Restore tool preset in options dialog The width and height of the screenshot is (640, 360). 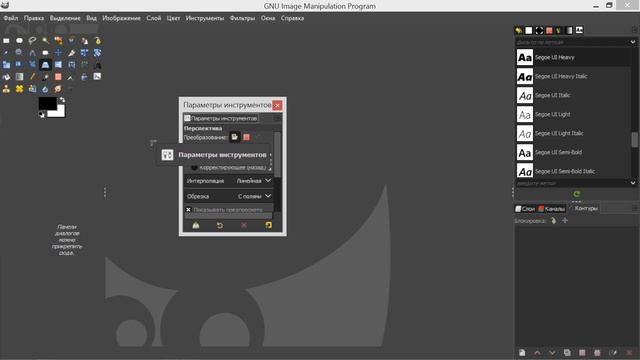(x=220, y=225)
